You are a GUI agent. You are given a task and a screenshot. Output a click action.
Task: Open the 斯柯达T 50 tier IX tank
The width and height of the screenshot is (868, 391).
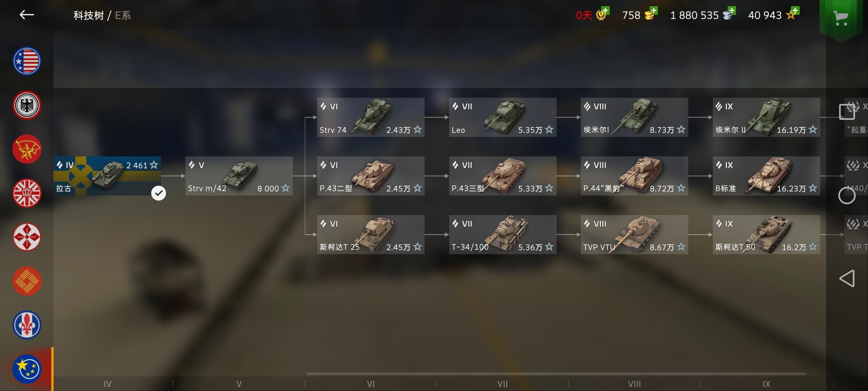pyautogui.click(x=766, y=235)
